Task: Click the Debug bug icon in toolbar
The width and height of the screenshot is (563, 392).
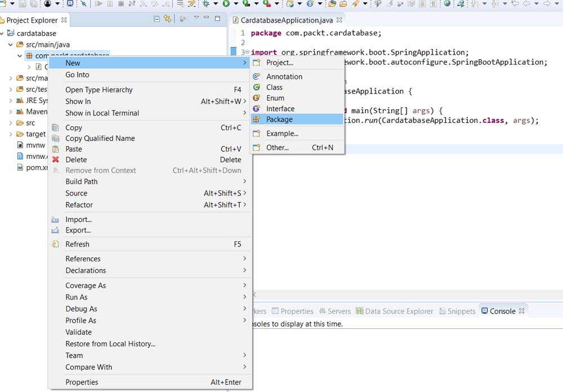Action: pos(206,3)
